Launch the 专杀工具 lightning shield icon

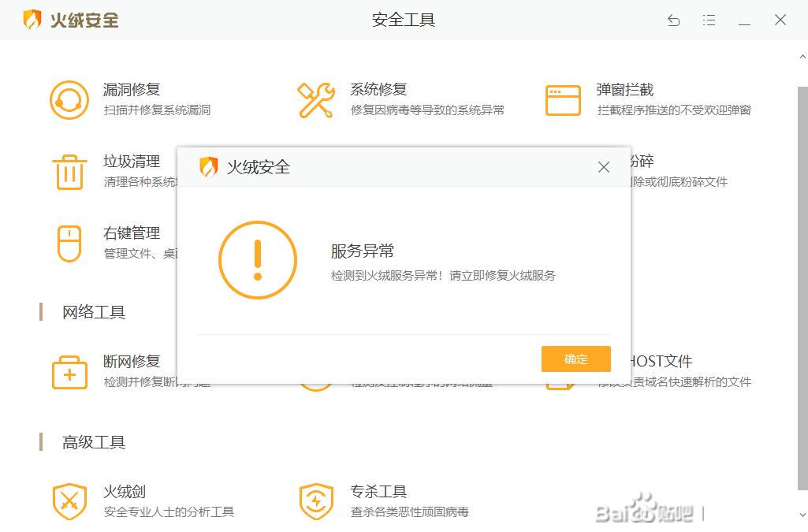[316, 501]
